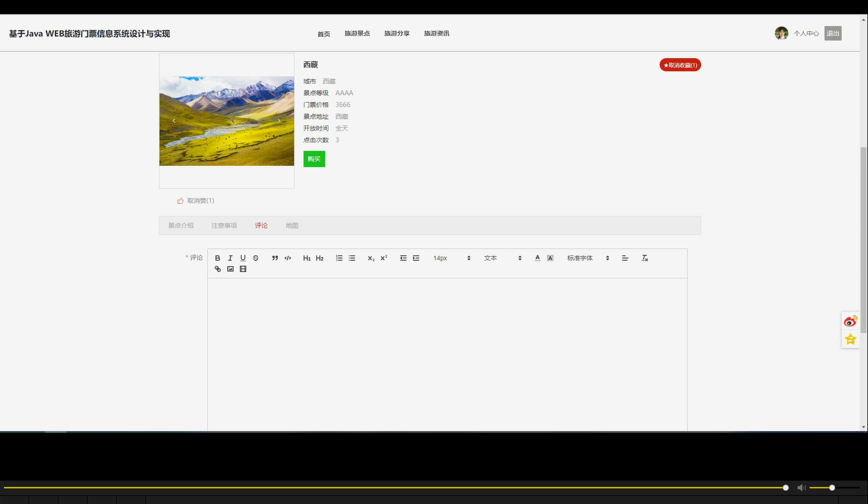Screen dimensions: 868x504
Task: Apply Heading 1 formatting
Action: (x=307, y=258)
